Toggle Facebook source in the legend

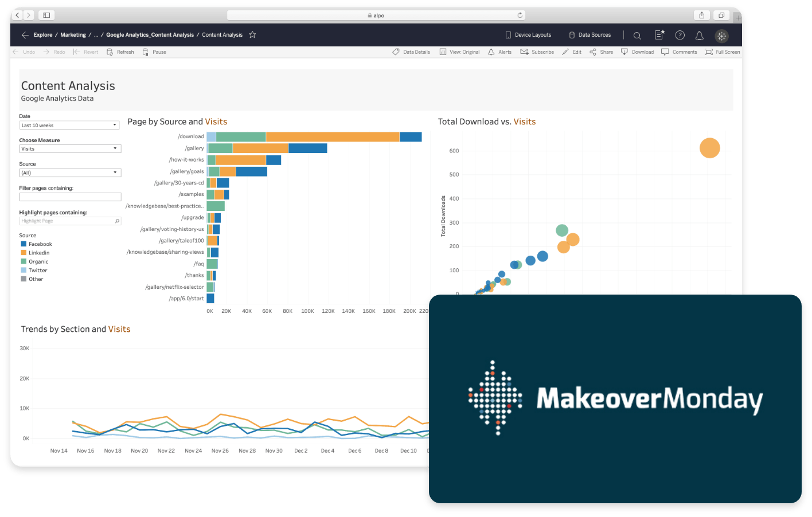[x=40, y=244]
